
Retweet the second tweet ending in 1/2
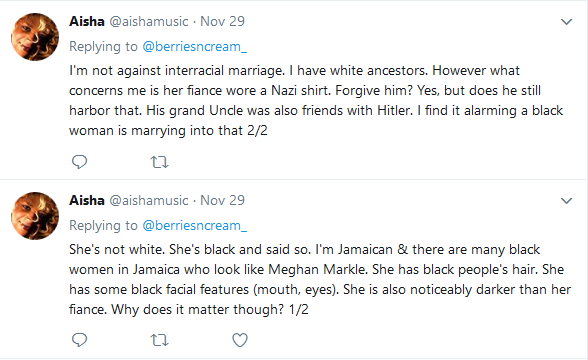[x=159, y=340]
